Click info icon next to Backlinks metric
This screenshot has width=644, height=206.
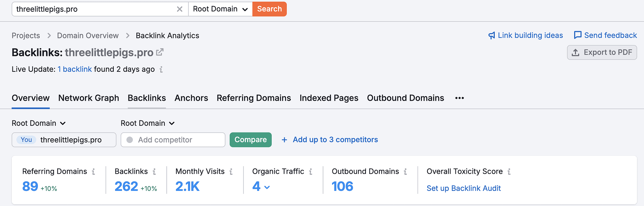pos(154,172)
